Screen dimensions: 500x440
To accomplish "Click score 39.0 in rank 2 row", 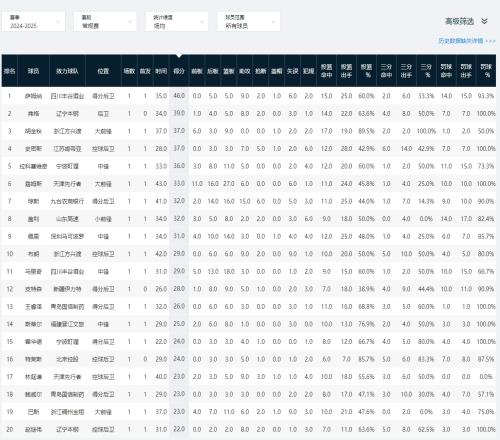I will click(x=179, y=113).
